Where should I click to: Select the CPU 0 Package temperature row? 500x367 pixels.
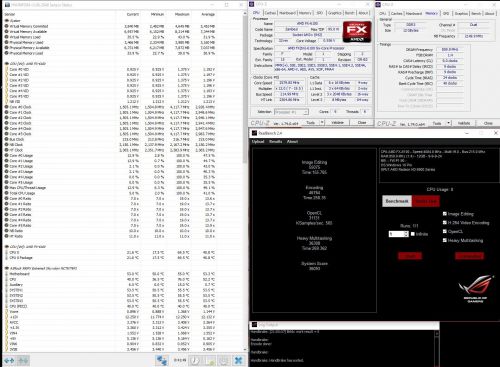pyautogui.click(x=110, y=258)
